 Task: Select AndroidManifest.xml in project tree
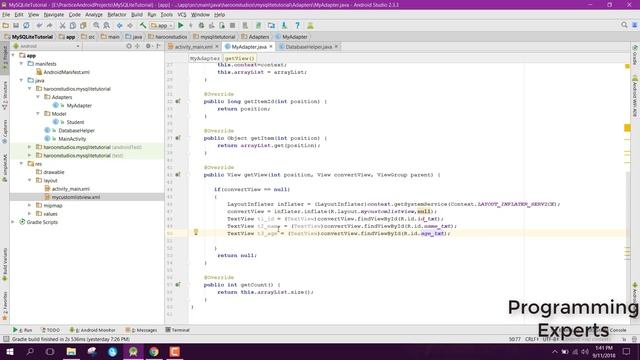point(67,72)
